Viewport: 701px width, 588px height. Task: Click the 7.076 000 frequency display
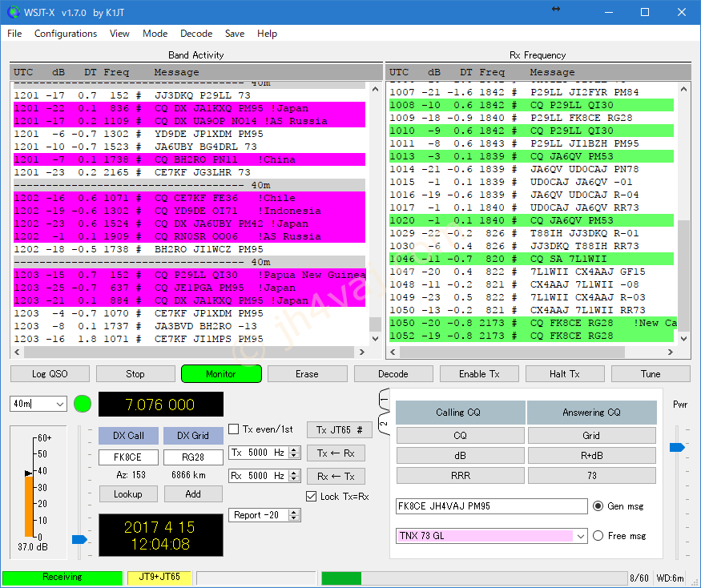click(160, 405)
